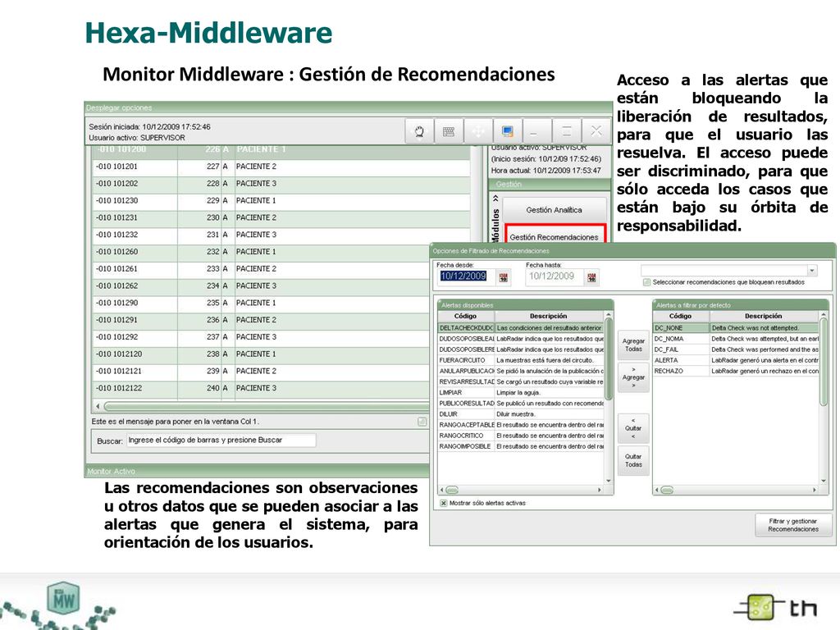Select patient row -010 1012122
This screenshot has height=630, width=840.
tap(262, 388)
